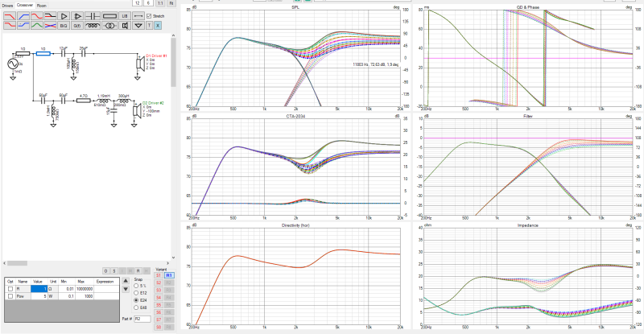The height and width of the screenshot is (334, 644).
Task: Step parameter value up with up arrow
Action: 126,281
